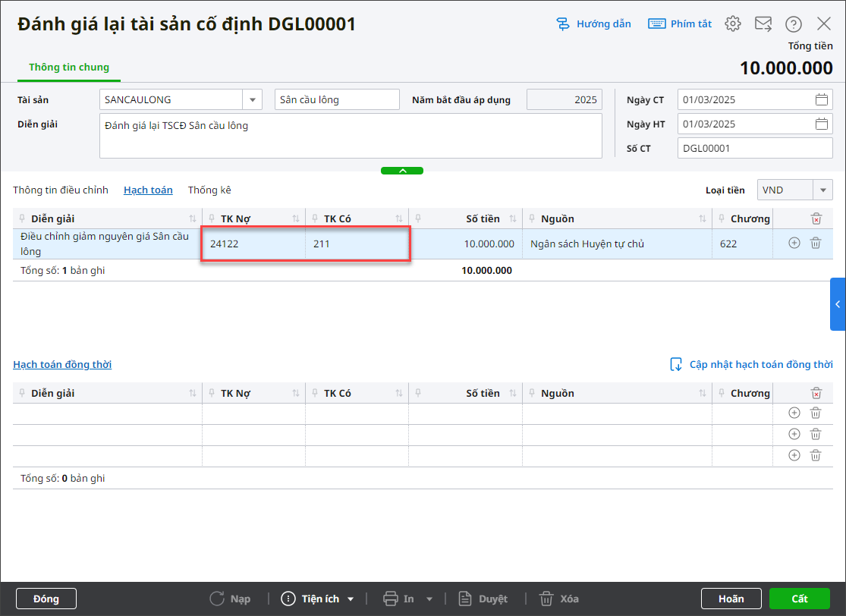846x616 pixels.
Task: Collapse the header section with green chevron
Action: 402,171
